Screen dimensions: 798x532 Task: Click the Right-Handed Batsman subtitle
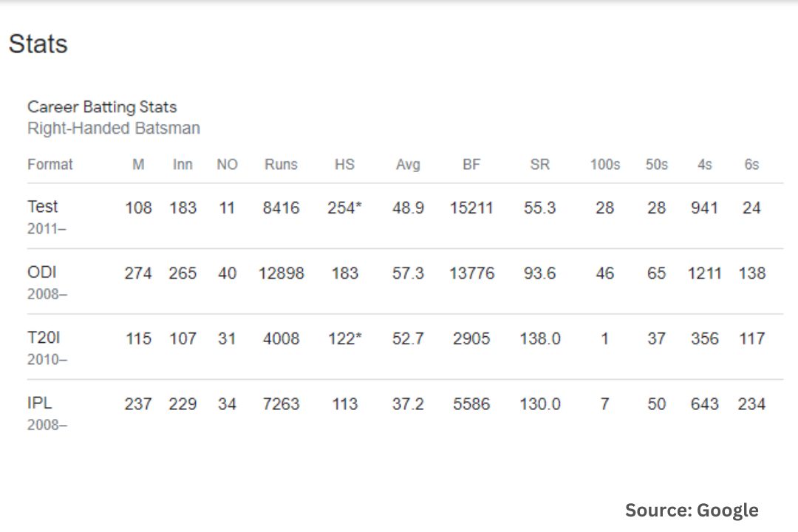tap(114, 128)
